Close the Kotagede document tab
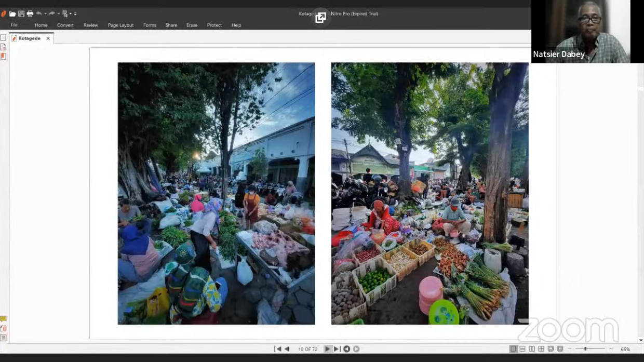 point(48,38)
